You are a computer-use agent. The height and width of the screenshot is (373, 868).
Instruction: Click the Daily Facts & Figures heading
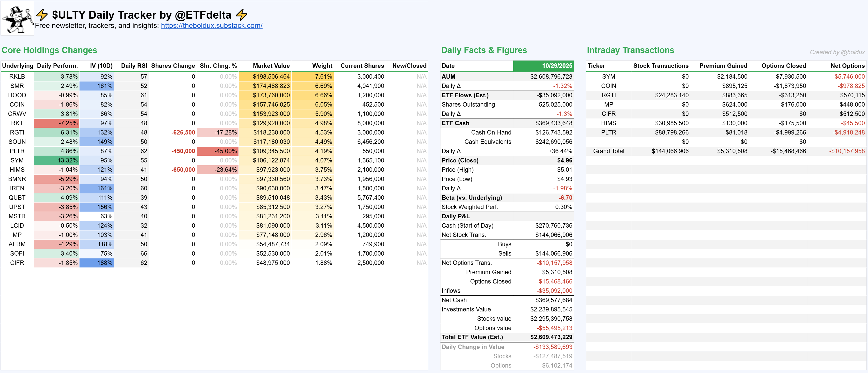point(484,50)
